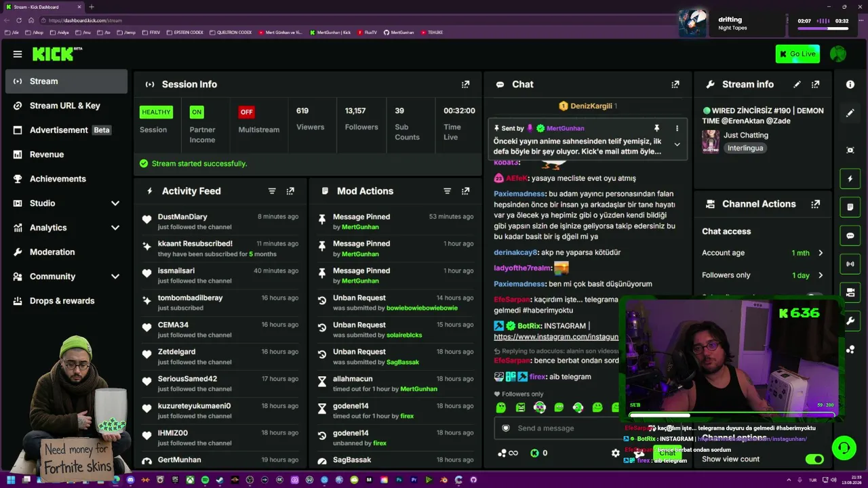Unpin the pinned chat message with the pin icon
The width and height of the screenshot is (868, 488).
pos(656,128)
